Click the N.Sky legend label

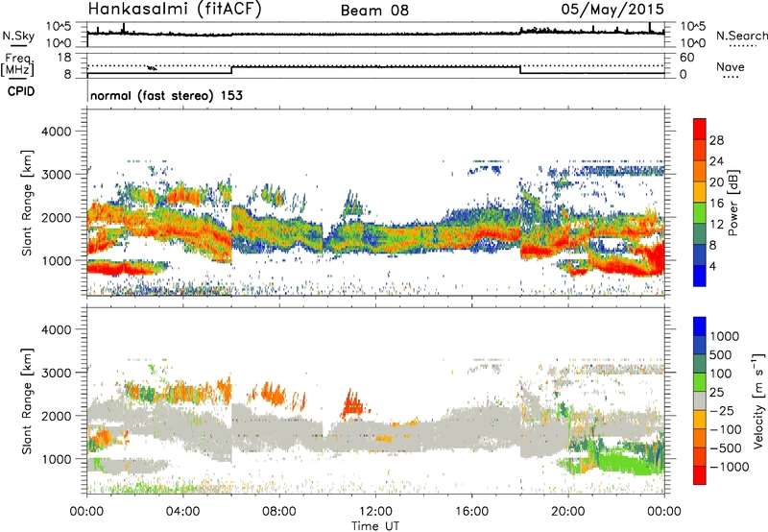point(18,36)
